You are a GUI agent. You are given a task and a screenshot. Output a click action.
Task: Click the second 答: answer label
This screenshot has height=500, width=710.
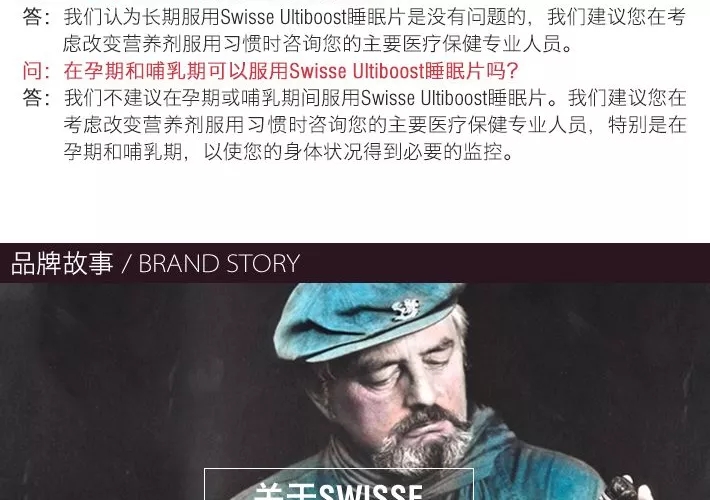[x=37, y=98]
